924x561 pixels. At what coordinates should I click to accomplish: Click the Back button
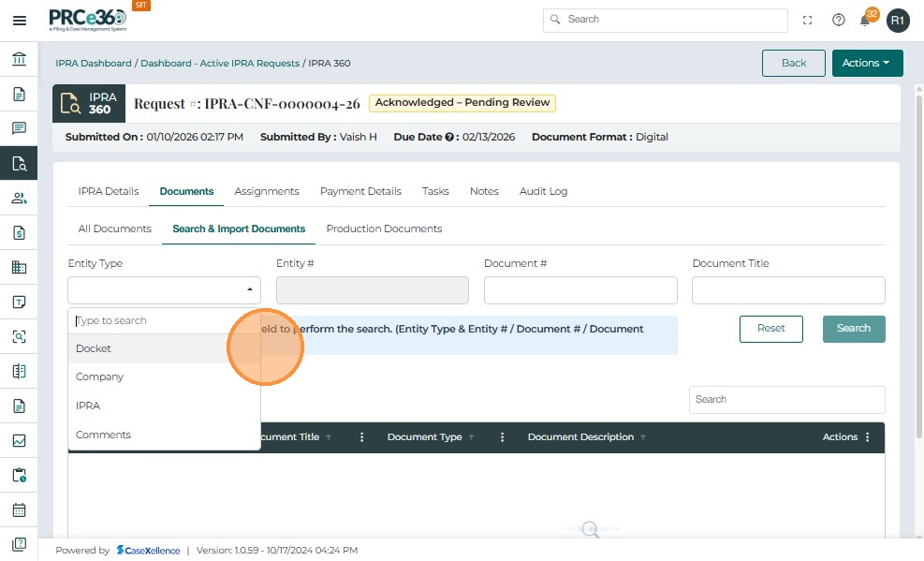793,63
